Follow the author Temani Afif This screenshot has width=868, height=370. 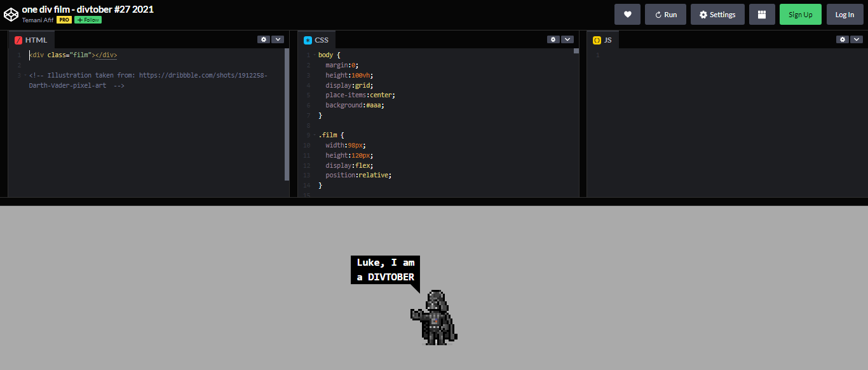pyautogui.click(x=87, y=19)
